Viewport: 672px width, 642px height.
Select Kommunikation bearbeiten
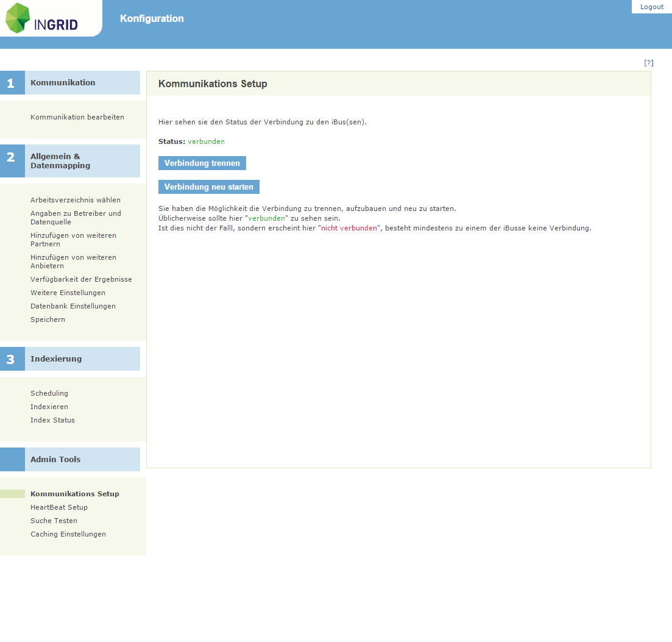coord(77,116)
